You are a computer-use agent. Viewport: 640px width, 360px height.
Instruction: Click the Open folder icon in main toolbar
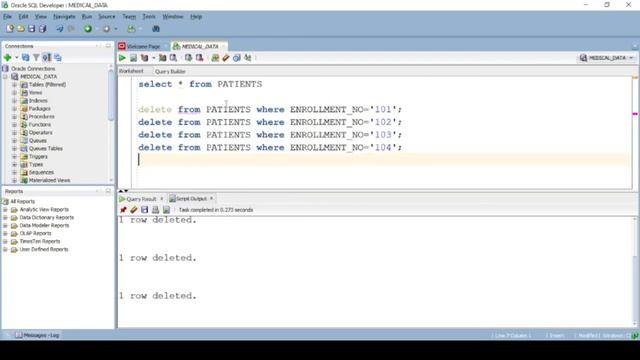click(x=20, y=29)
